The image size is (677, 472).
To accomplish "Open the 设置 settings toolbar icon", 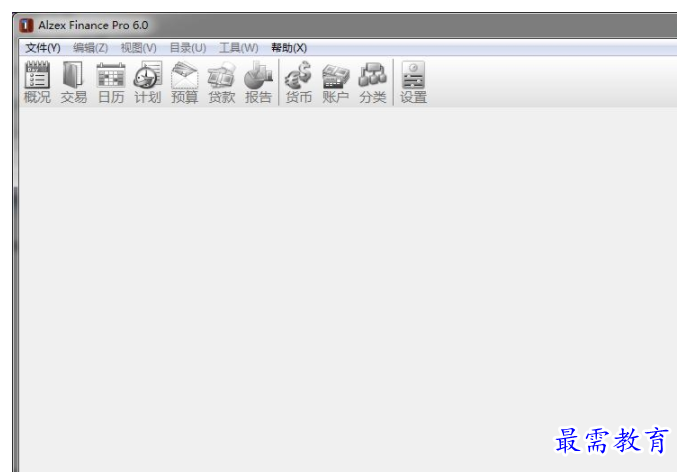I will point(413,82).
